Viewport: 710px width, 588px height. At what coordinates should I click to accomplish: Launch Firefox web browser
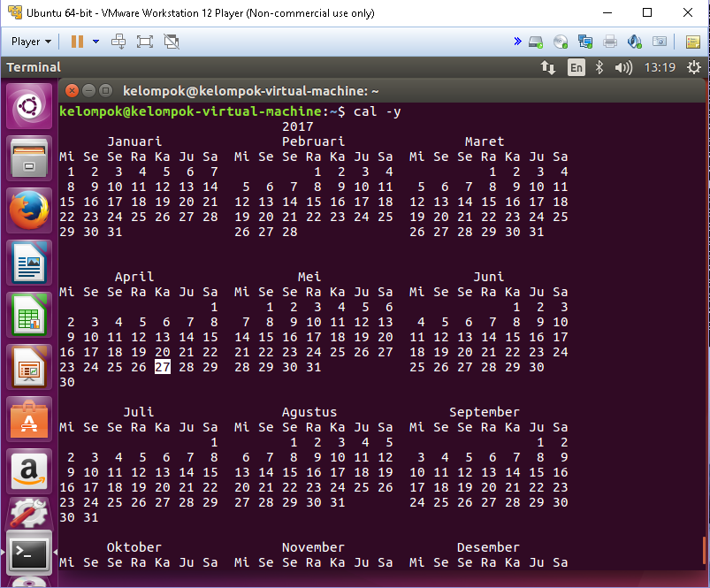(29, 210)
